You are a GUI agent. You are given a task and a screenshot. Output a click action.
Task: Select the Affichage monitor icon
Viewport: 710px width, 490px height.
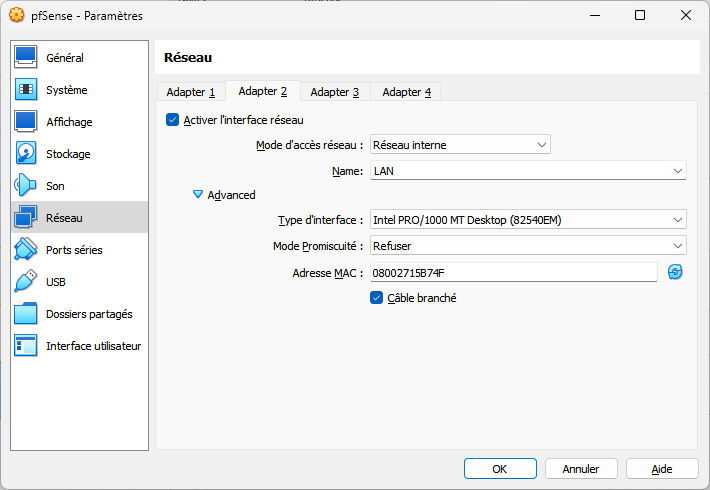[x=25, y=121]
